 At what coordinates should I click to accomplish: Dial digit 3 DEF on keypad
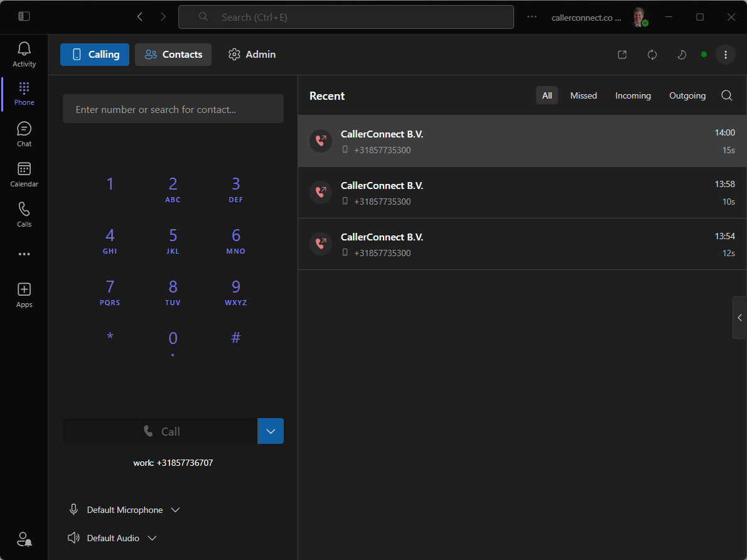pyautogui.click(x=236, y=189)
